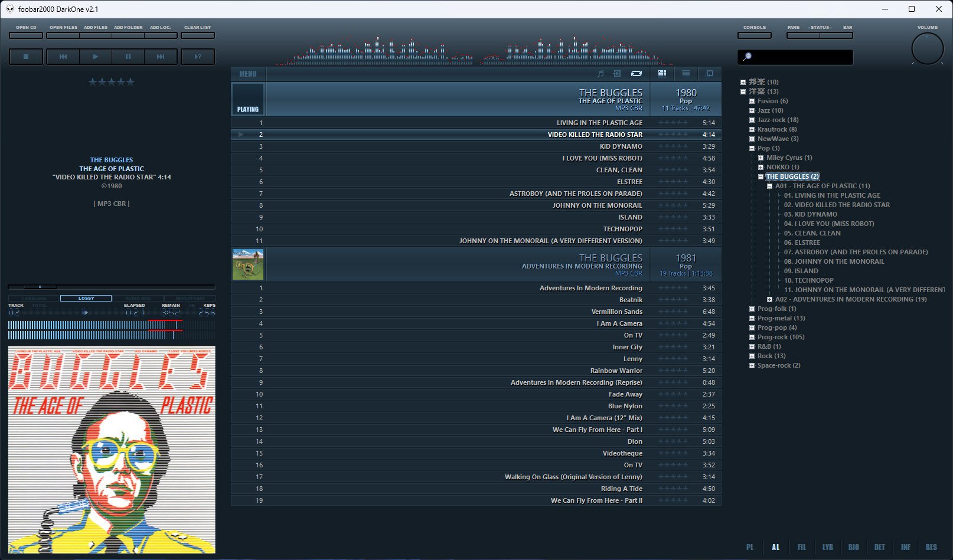Open the MENU above the playlist
This screenshot has height=560, width=953.
[x=248, y=74]
